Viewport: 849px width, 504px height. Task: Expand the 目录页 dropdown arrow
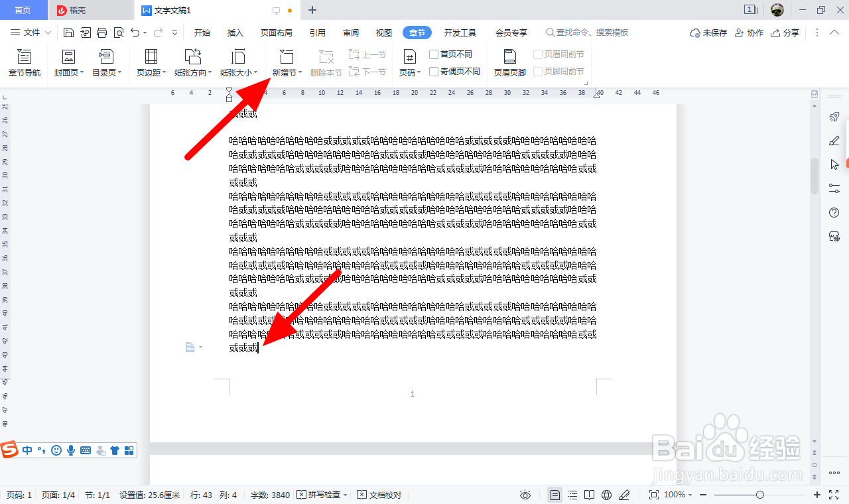click(119, 73)
